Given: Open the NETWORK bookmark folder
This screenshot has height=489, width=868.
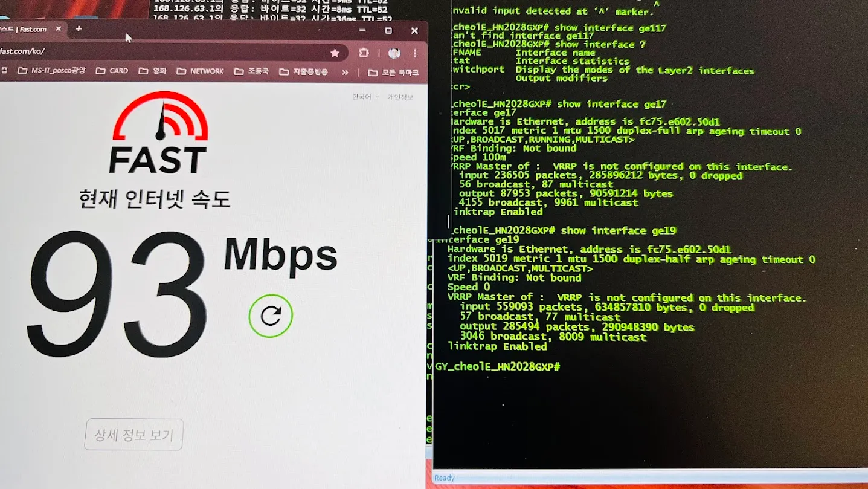Looking at the screenshot, I should 200,71.
